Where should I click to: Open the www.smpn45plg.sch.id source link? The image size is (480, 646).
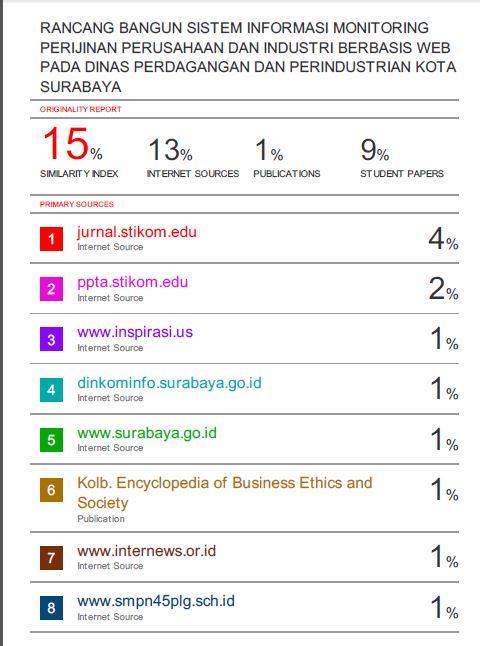pos(156,602)
